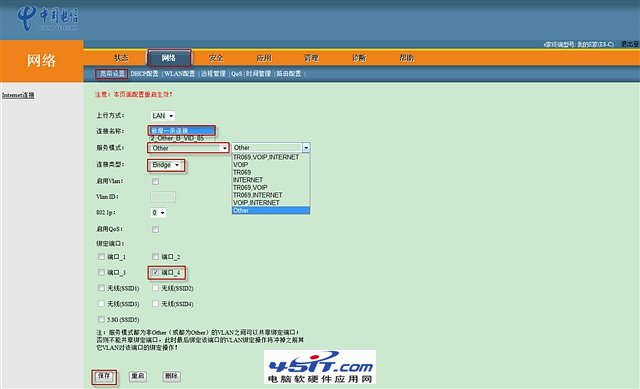Choose INTERNET in the service mode list
Viewport: 640px width, 389px height.
[248, 180]
